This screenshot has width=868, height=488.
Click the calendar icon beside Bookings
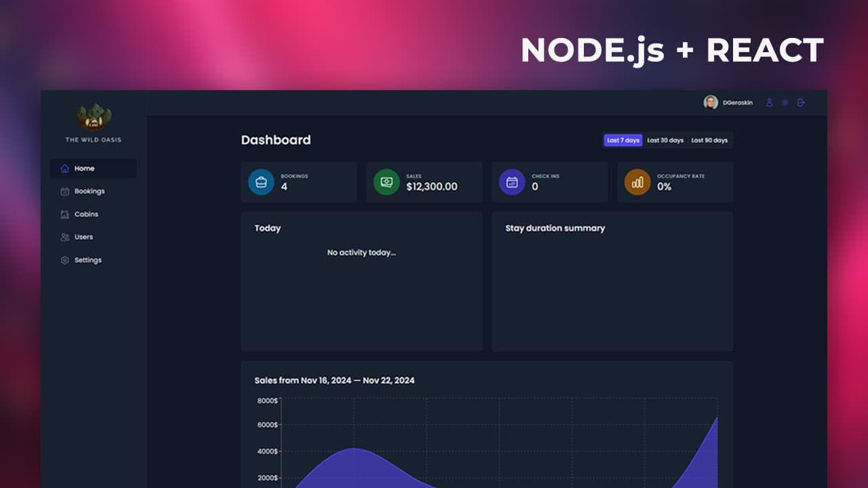(65, 191)
